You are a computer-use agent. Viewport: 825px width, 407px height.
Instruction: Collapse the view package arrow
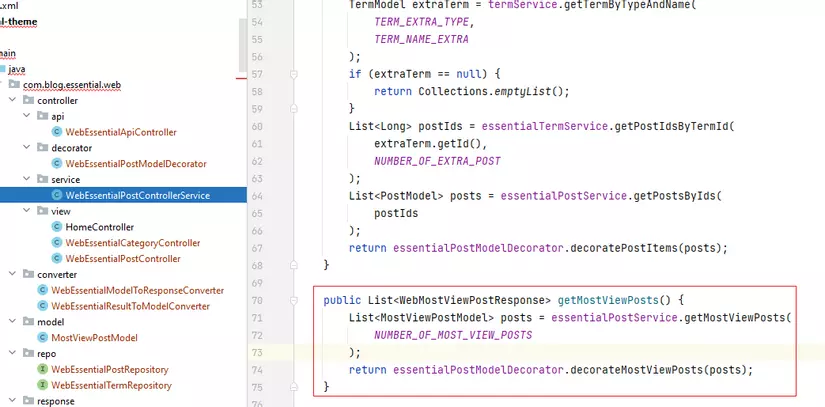[27, 211]
